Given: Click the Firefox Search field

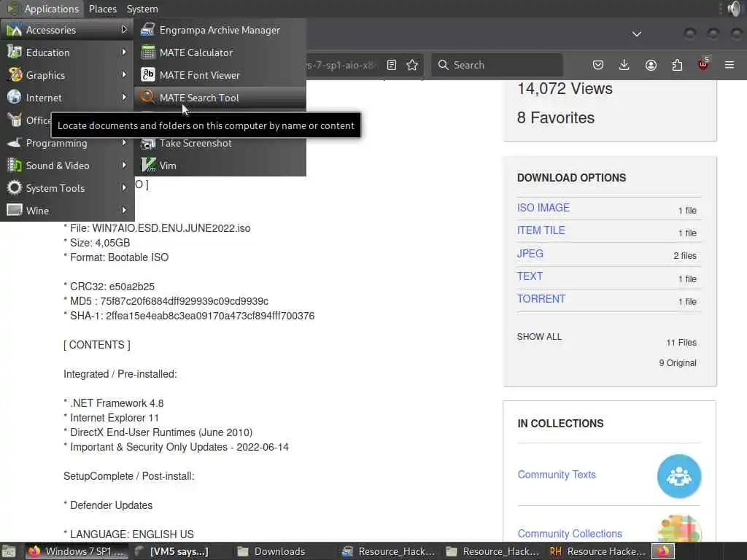Looking at the screenshot, I should [x=497, y=65].
